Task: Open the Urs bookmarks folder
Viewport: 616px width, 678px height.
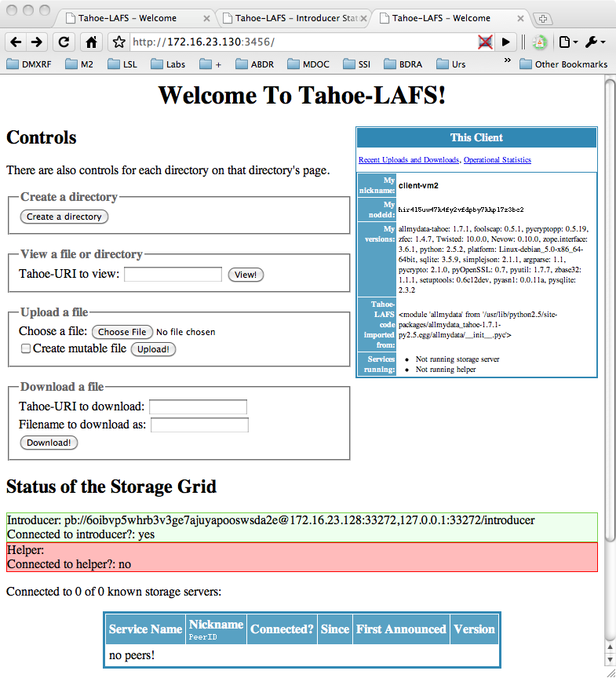Action: pyautogui.click(x=451, y=64)
